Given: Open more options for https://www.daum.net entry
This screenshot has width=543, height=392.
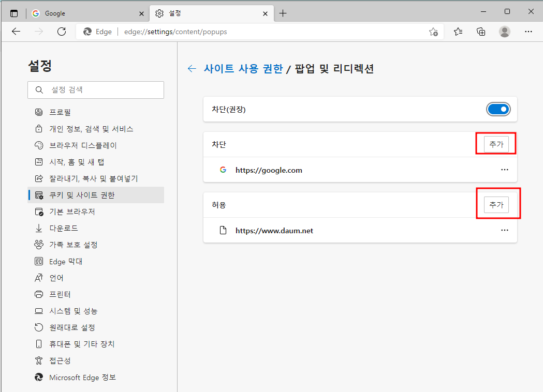Looking at the screenshot, I should click(505, 230).
